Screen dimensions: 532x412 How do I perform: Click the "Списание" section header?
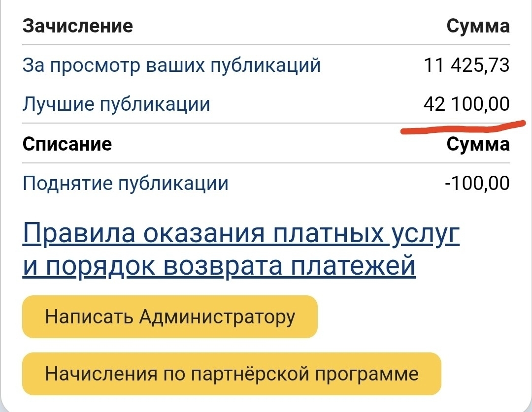tap(67, 144)
